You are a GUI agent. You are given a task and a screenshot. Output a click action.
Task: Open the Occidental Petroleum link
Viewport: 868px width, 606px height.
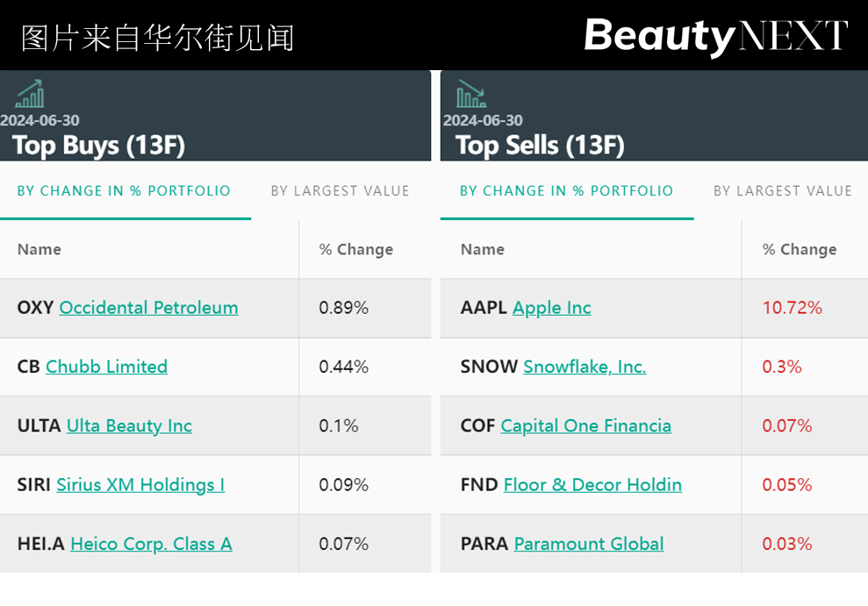[148, 308]
